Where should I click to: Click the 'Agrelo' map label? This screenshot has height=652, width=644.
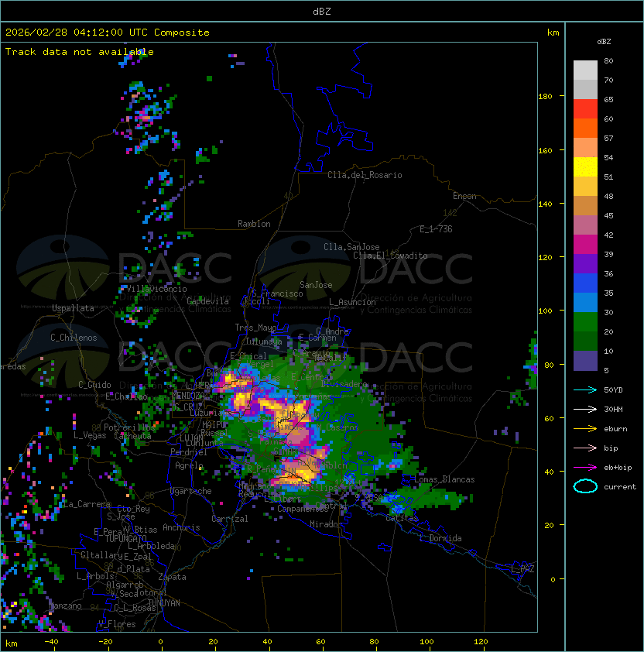(x=189, y=465)
